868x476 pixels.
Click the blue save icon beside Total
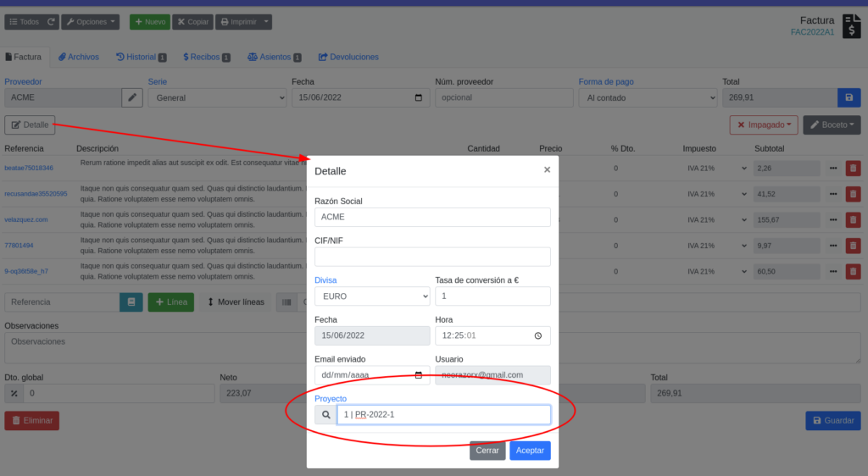pyautogui.click(x=849, y=97)
